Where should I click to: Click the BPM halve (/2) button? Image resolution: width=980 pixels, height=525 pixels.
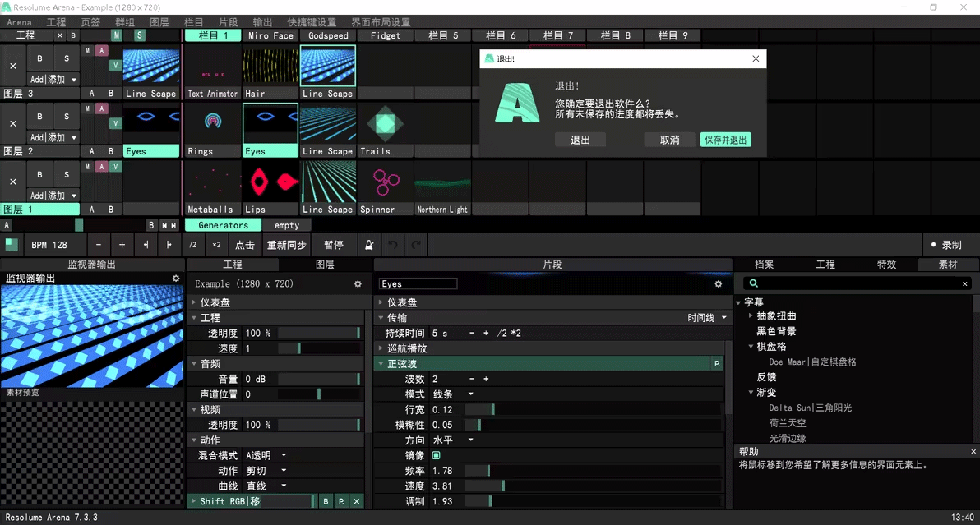193,245
